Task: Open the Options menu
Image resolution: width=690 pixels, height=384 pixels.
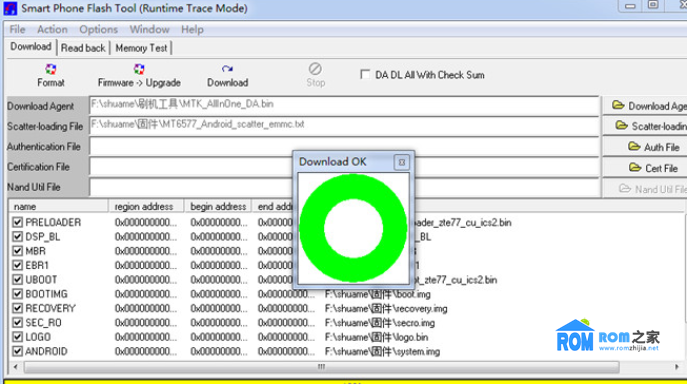Action: 98,29
